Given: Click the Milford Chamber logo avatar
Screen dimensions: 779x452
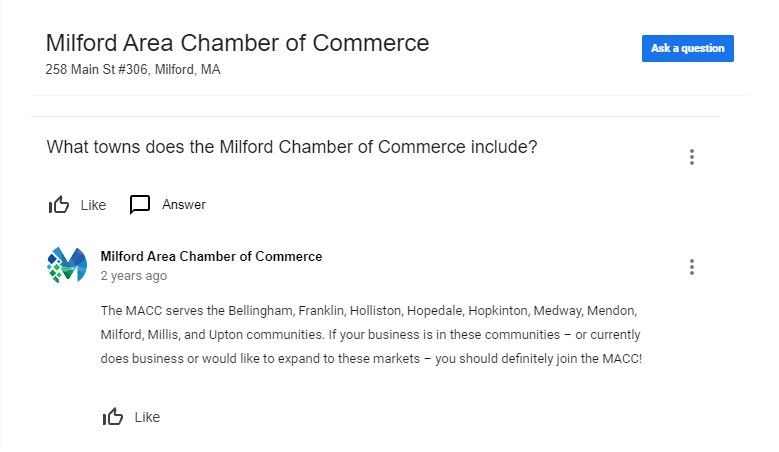Looking at the screenshot, I should (x=67, y=265).
